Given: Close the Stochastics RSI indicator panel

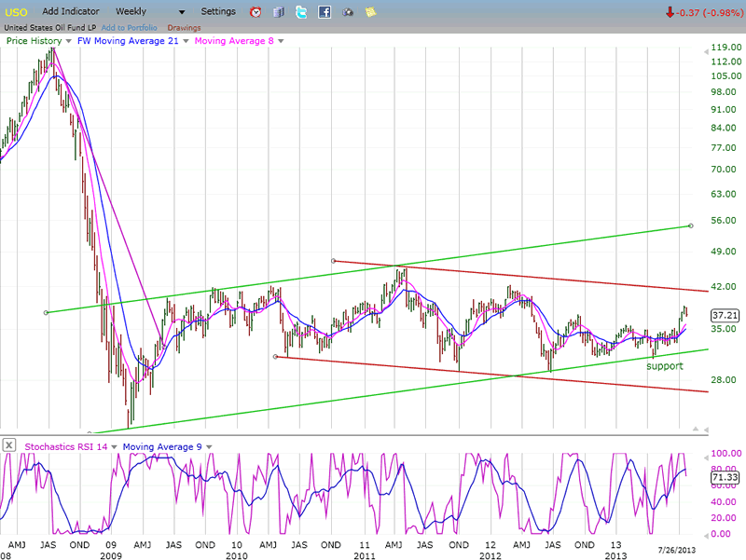Looking at the screenshot, I should click(9, 445).
